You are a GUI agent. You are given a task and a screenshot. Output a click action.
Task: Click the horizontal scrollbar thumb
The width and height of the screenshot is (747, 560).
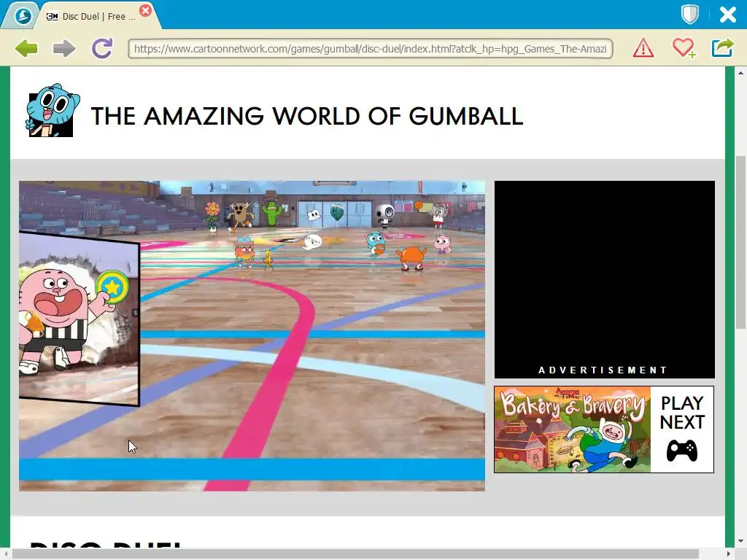point(355,553)
